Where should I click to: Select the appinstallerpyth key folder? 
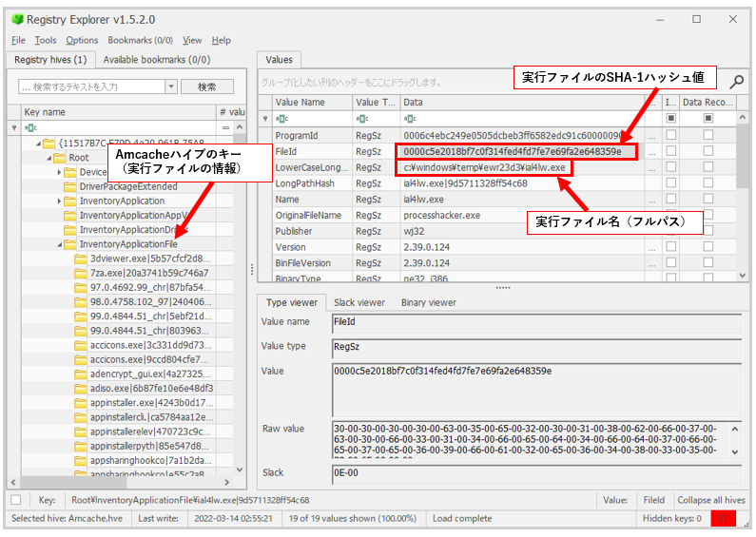(x=149, y=446)
